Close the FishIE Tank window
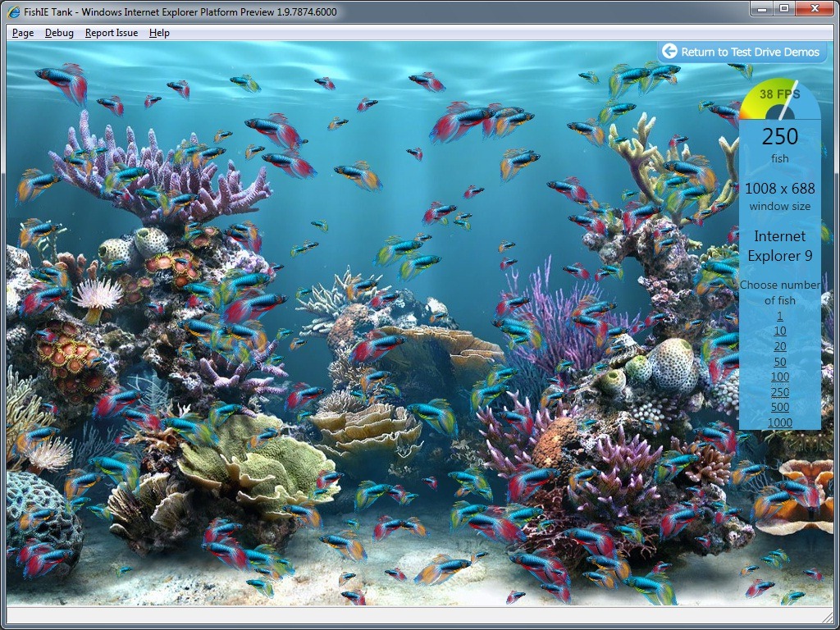 [x=815, y=8]
